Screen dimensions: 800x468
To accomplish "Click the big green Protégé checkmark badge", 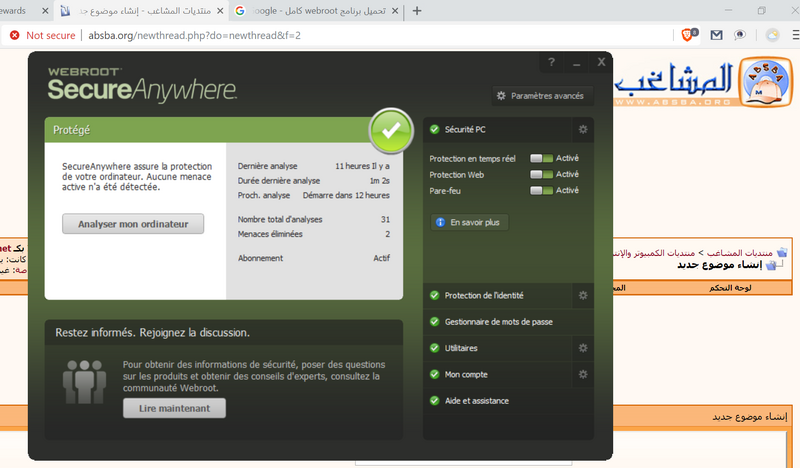I will (391, 131).
